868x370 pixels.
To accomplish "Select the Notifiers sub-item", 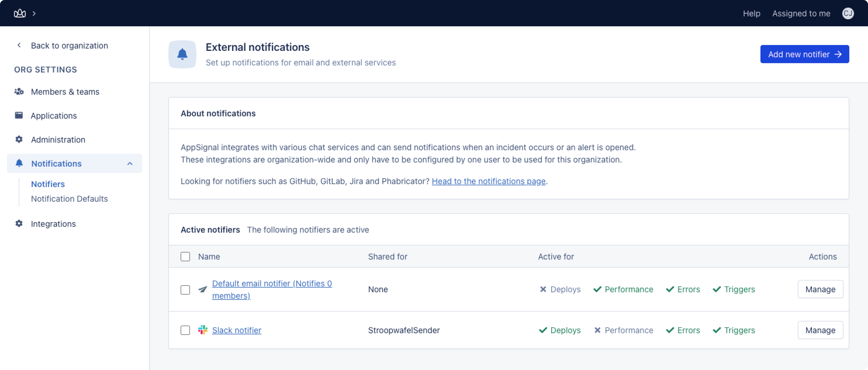I will [x=48, y=184].
